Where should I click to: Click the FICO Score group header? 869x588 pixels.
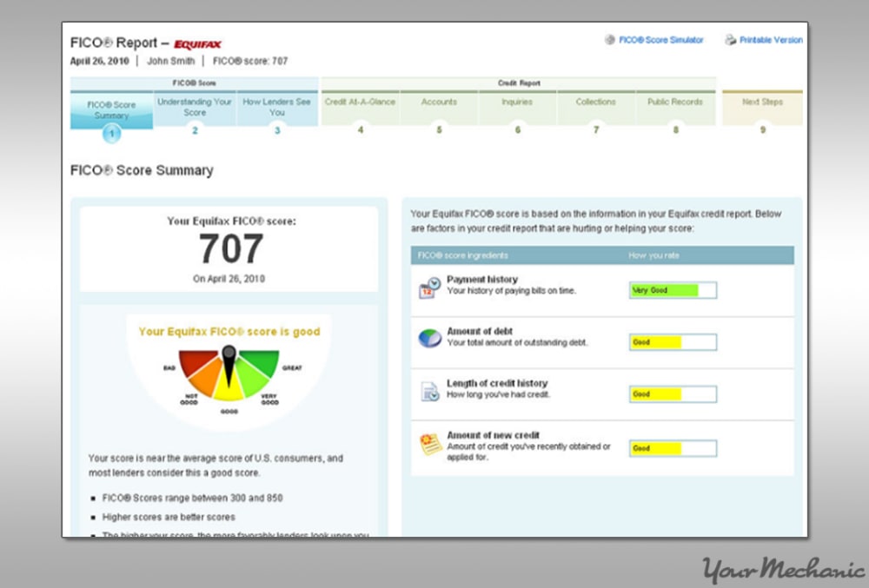(x=194, y=83)
